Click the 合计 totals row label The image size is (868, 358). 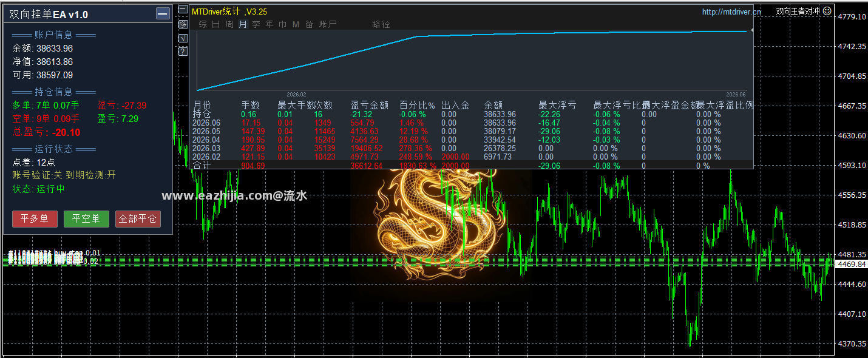tap(202, 165)
